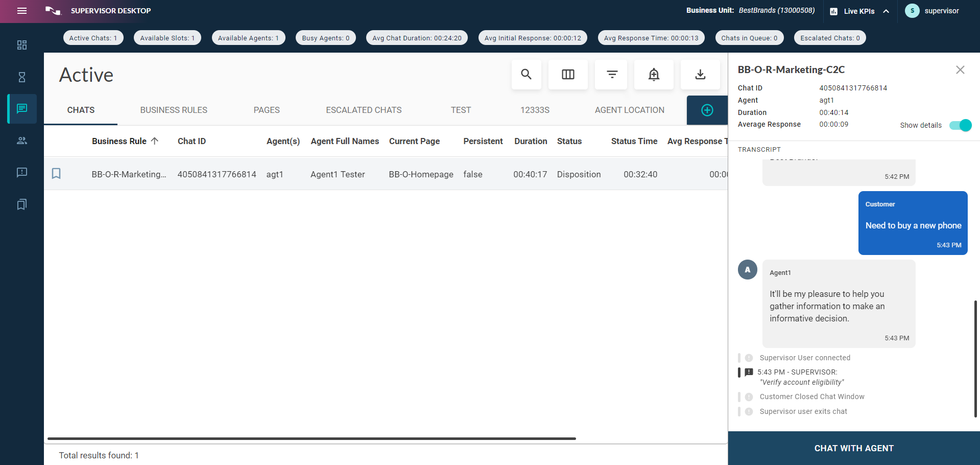Screen dimensions: 980x465
Task: Switch to the Business Rules tab
Action: (x=174, y=110)
